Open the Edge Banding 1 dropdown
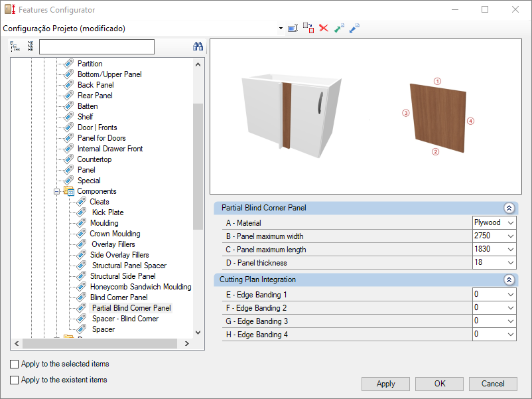Screen dimensions: 532x399 [x=511, y=294]
